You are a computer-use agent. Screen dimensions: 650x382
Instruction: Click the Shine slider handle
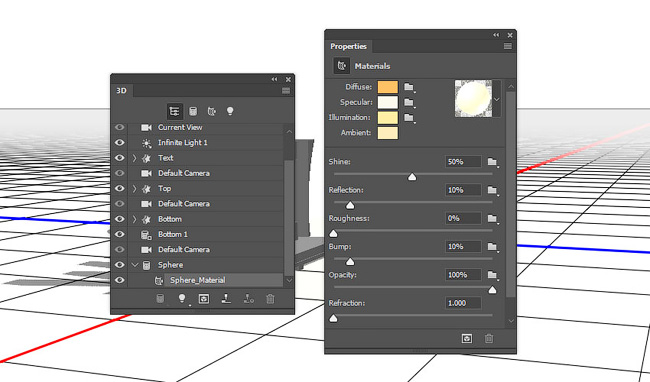pos(412,177)
